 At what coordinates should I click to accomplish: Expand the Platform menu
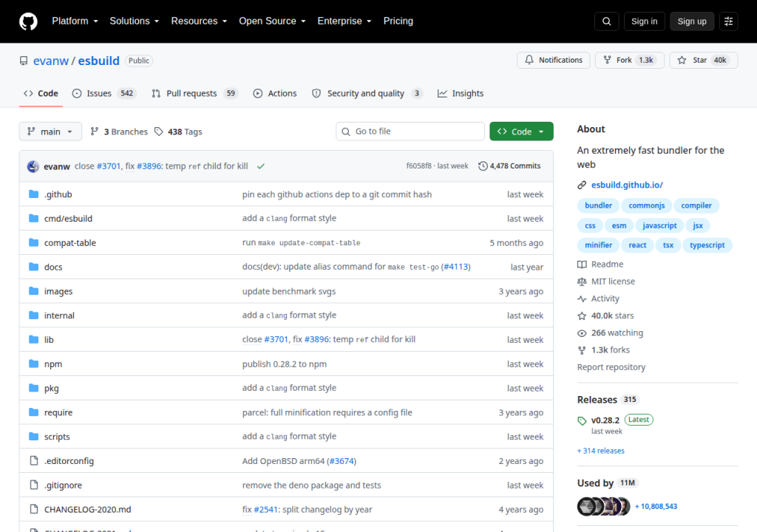tap(75, 21)
